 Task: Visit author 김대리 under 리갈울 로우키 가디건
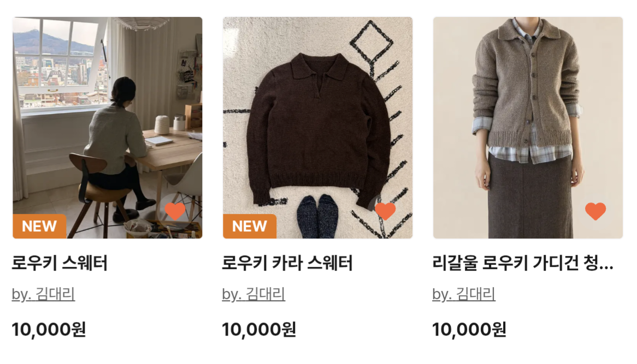tap(463, 294)
